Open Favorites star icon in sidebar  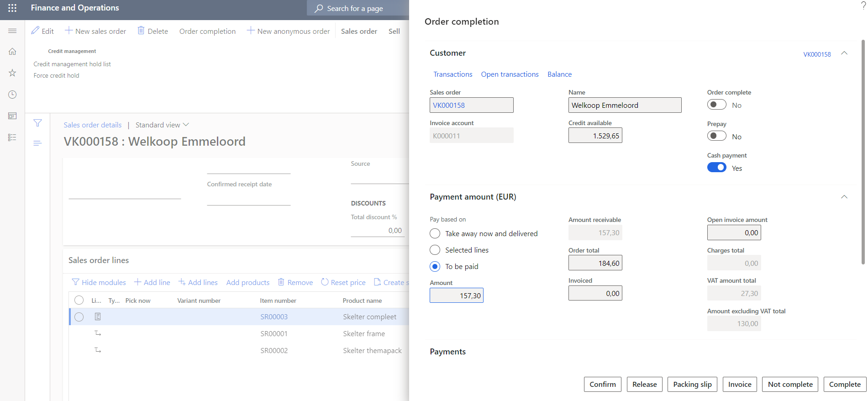(12, 73)
